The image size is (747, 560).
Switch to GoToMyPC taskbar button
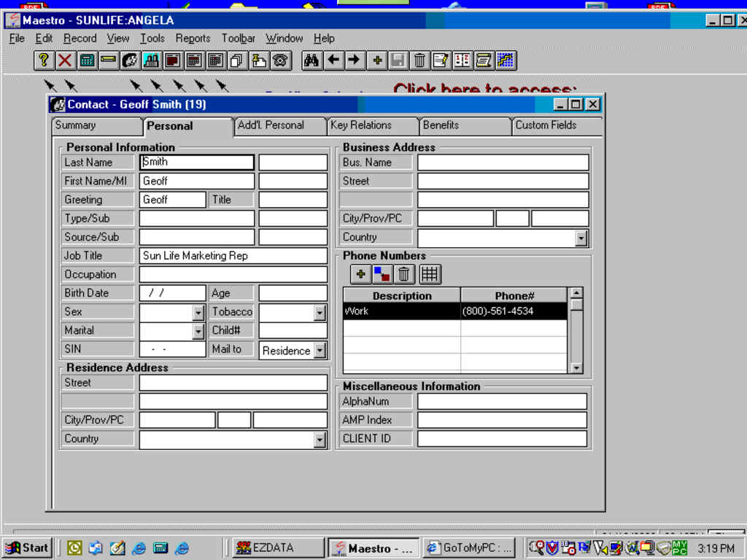470,548
